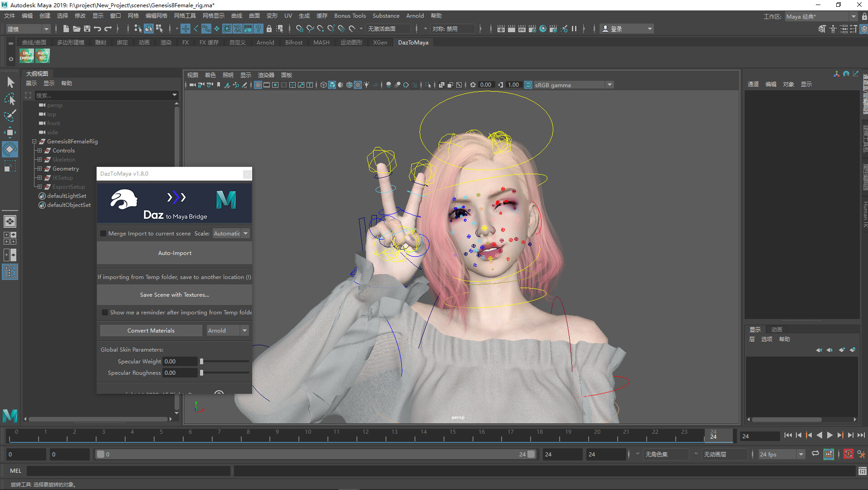The height and width of the screenshot is (490, 868).
Task: Click the play backwards button
Action: [819, 436]
